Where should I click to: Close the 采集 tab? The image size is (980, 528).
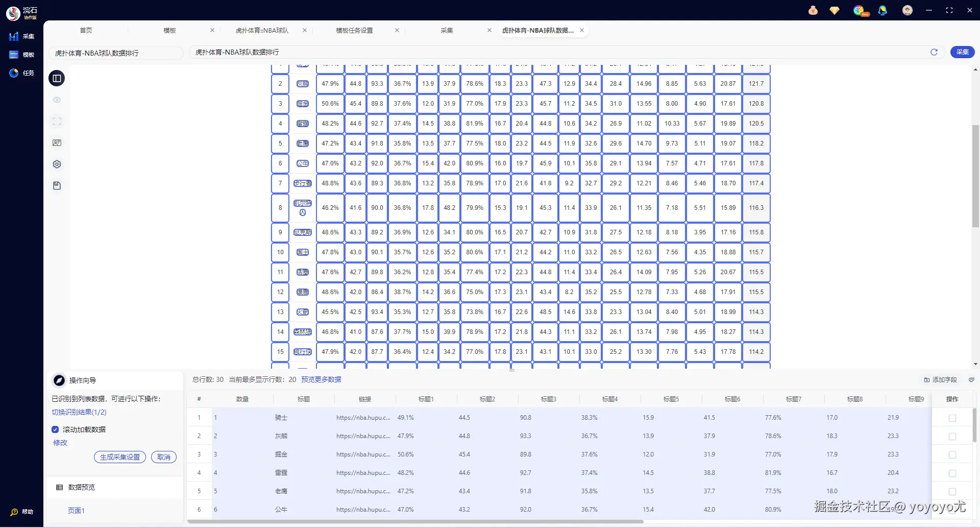(489, 30)
